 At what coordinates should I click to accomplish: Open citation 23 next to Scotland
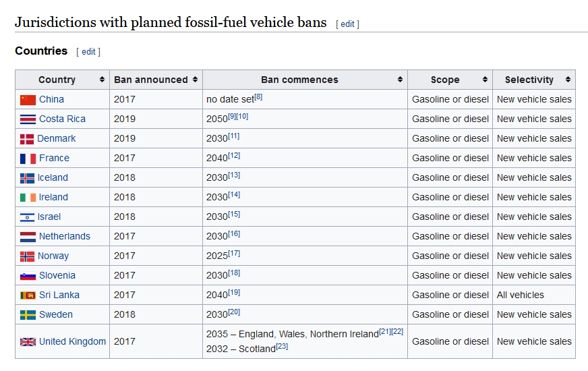(282, 346)
